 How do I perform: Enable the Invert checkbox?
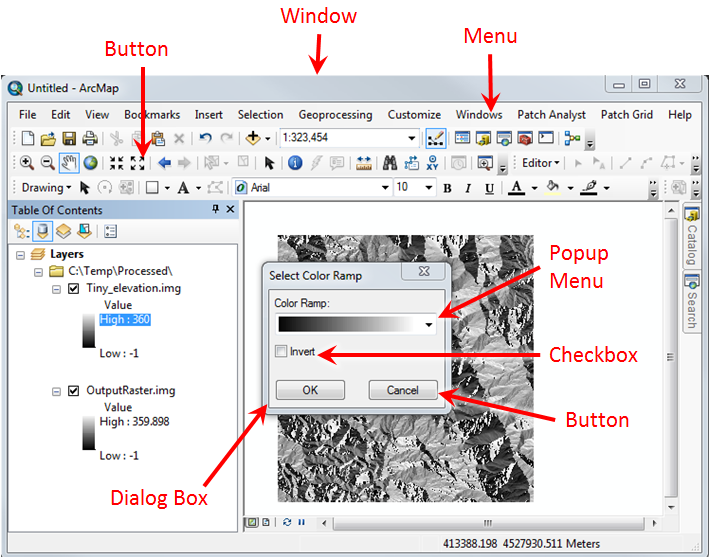pyautogui.click(x=281, y=352)
